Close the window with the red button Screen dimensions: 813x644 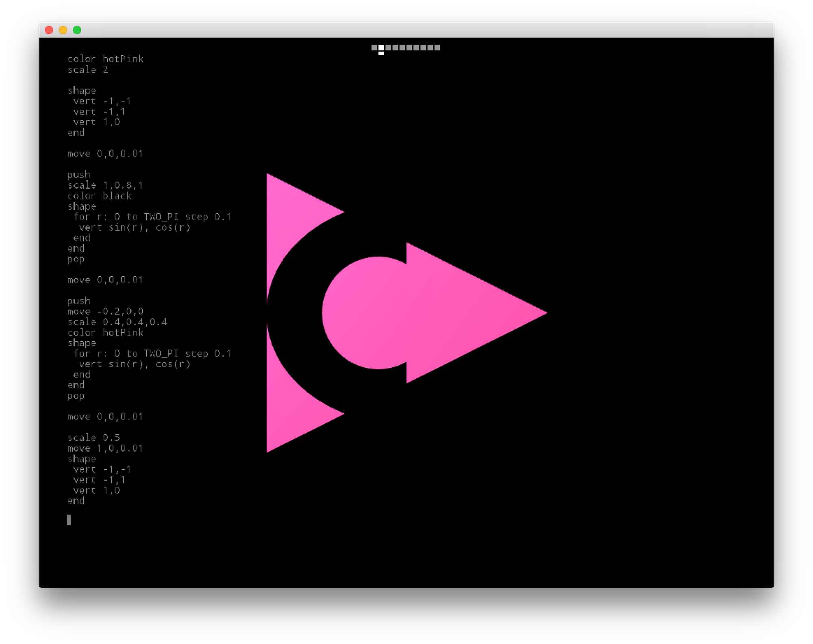click(x=49, y=30)
